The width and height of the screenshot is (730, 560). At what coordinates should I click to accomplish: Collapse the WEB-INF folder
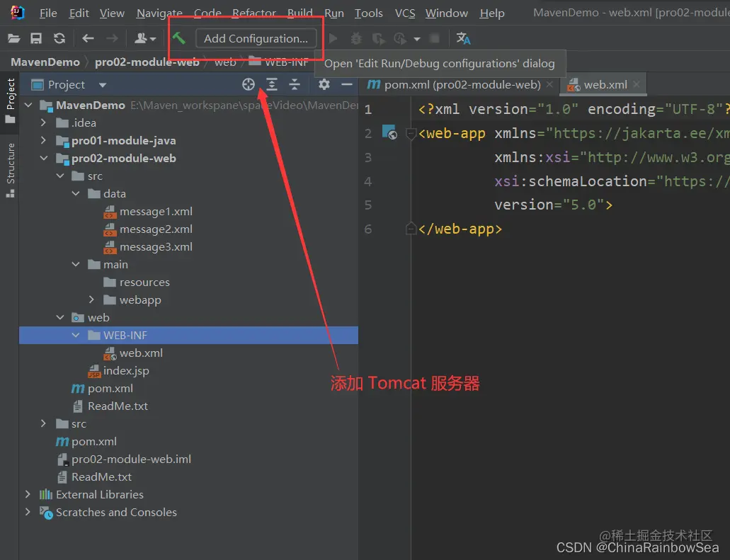click(76, 335)
